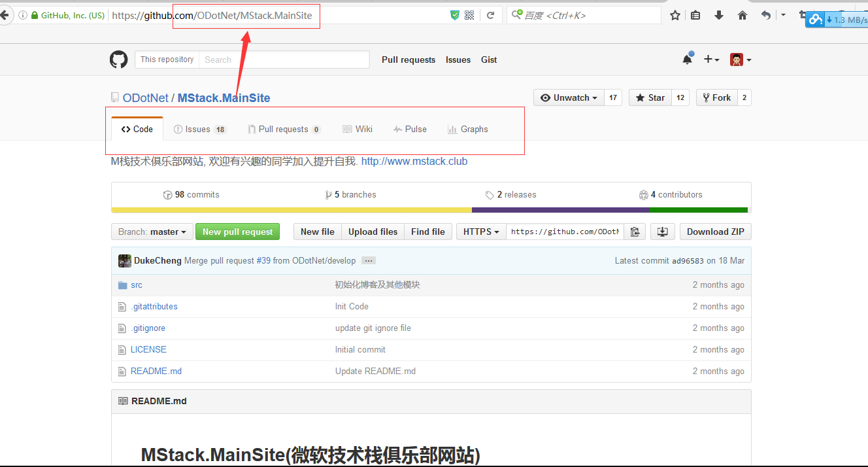Click the clone in desktop icon
The height and width of the screenshot is (467, 868).
click(663, 232)
